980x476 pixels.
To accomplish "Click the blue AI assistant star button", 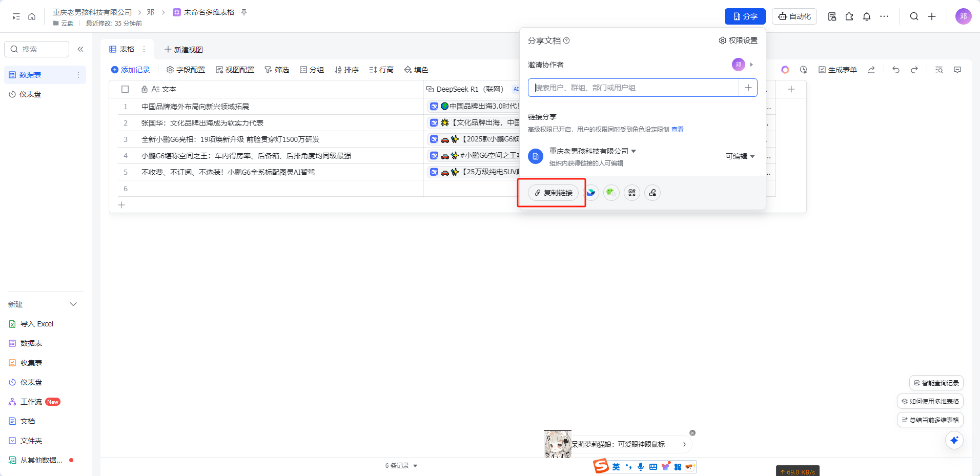I will tap(954, 440).
